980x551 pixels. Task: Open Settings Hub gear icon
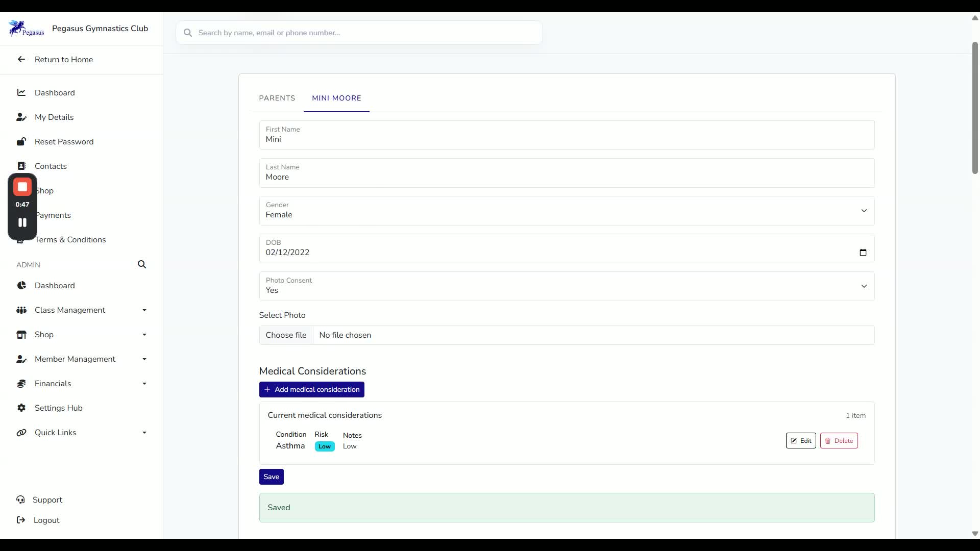coord(21,408)
